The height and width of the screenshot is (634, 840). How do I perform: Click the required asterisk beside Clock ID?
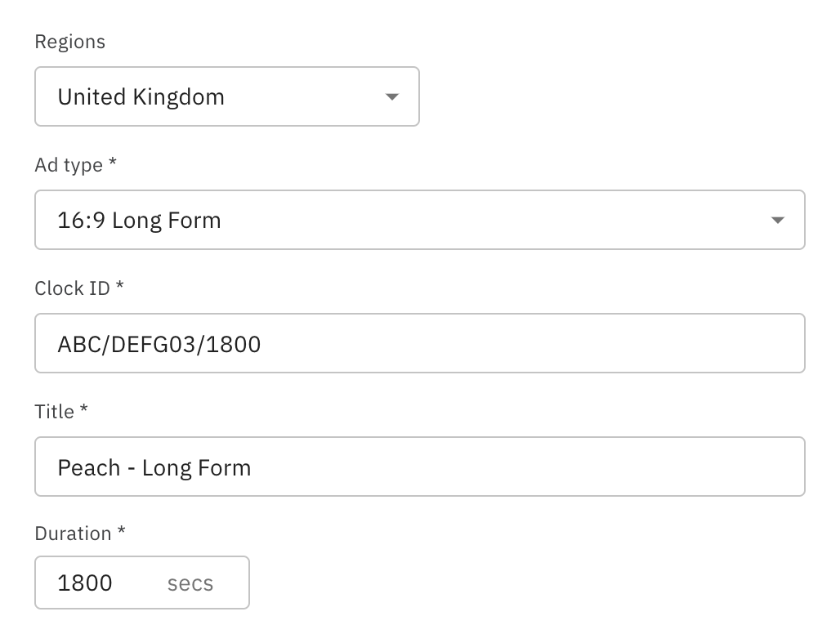click(120, 287)
